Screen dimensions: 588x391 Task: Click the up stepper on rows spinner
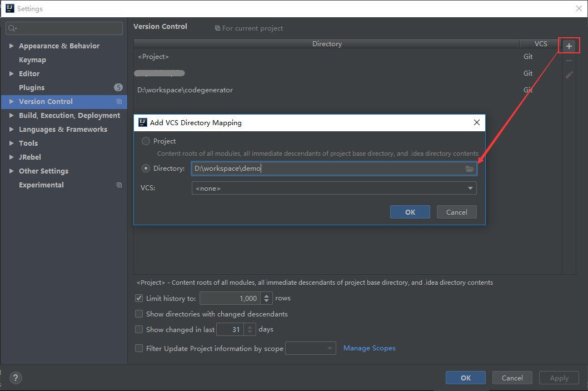pos(266,295)
